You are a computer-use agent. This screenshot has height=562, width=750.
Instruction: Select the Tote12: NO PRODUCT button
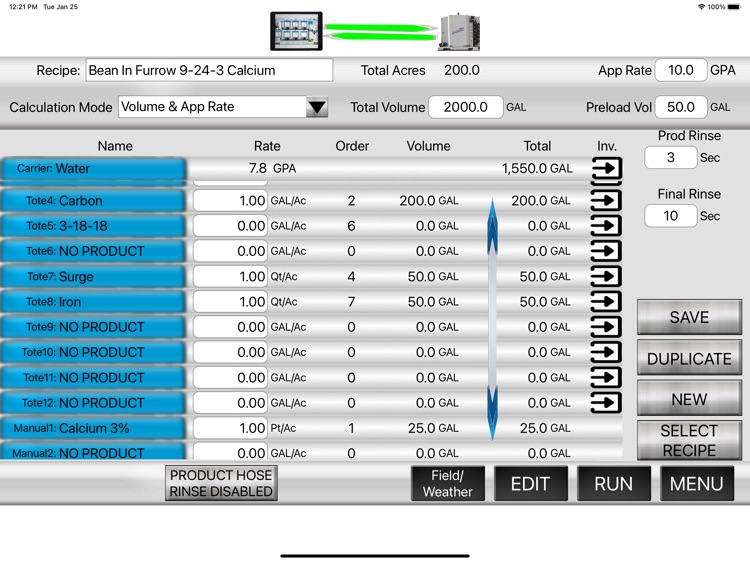pyautogui.click(x=93, y=403)
